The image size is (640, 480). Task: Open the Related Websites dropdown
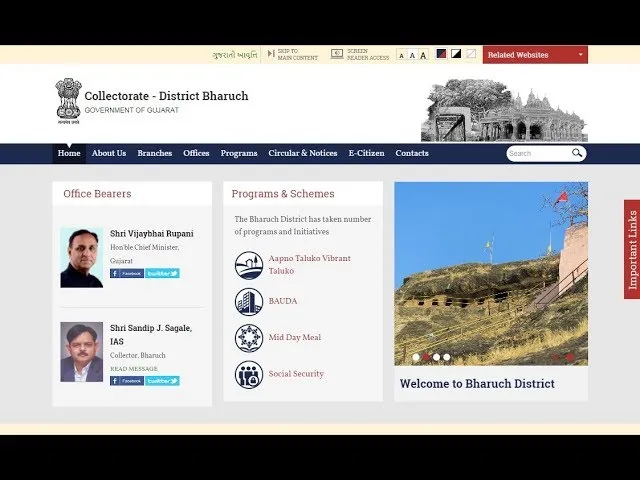click(535, 55)
